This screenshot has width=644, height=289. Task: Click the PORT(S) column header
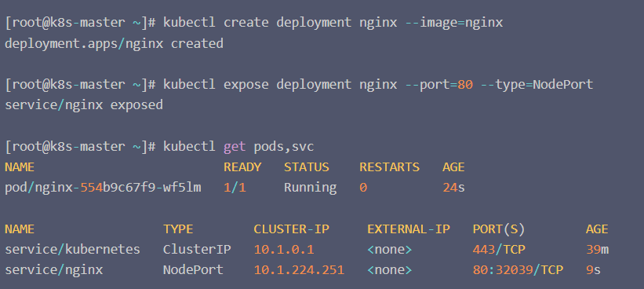pyautogui.click(x=499, y=229)
